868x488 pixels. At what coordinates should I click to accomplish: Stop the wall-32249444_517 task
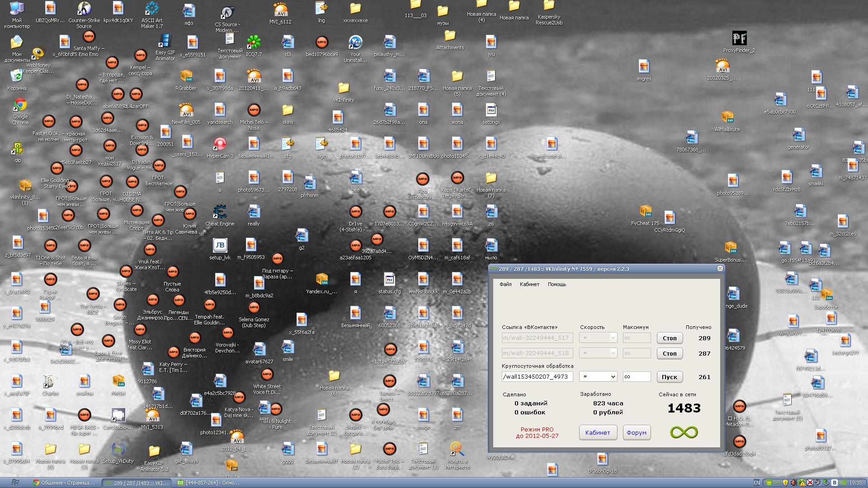pos(670,338)
